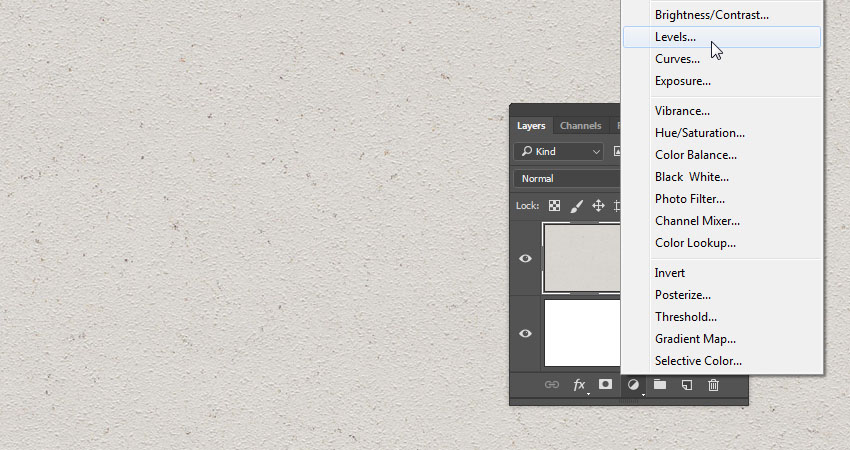Open the Normal blend mode dropdown
Viewport: 850px width, 450px height.
[x=566, y=178]
